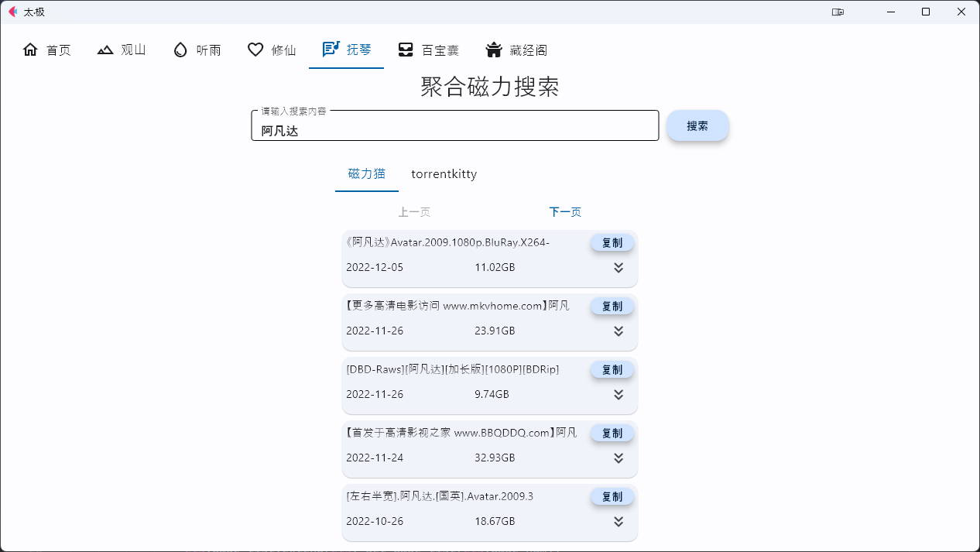Click the card reader icon in titlebar
Screen dimensions: 980x552
tap(838, 12)
